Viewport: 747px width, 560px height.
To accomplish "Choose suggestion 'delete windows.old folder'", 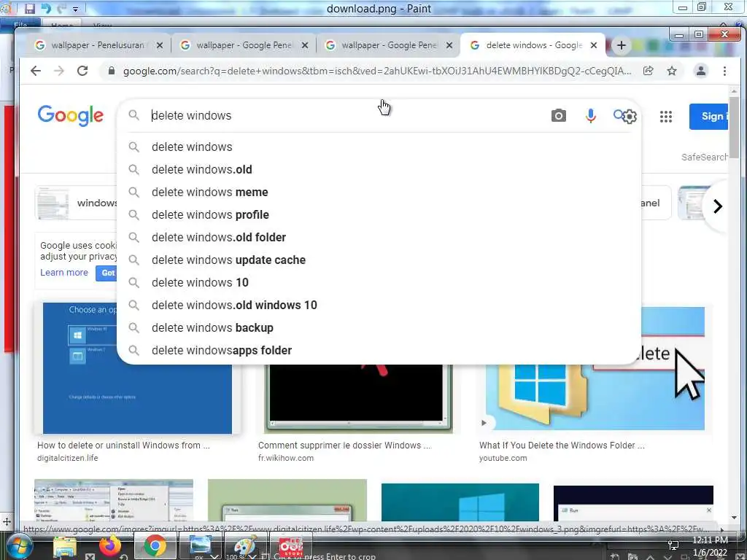I will tap(379, 237).
